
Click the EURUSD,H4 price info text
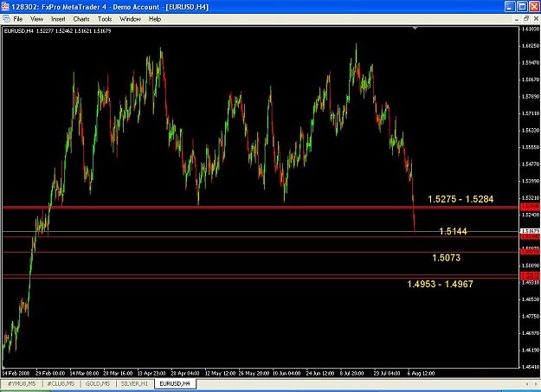(58, 31)
